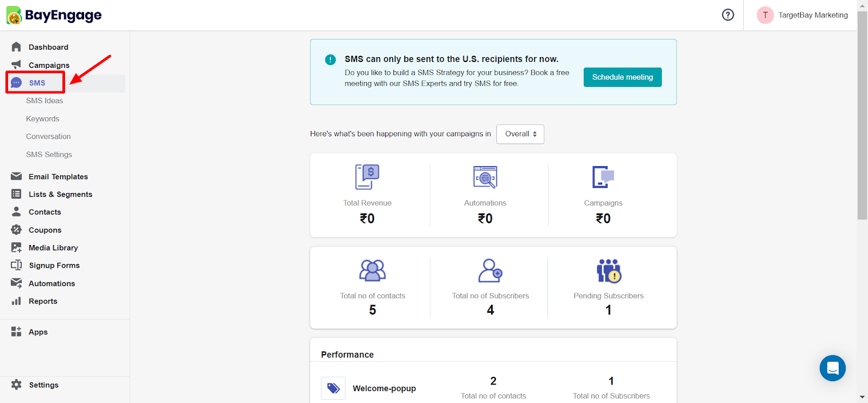
Task: Click the Apps grid icon
Action: click(16, 332)
